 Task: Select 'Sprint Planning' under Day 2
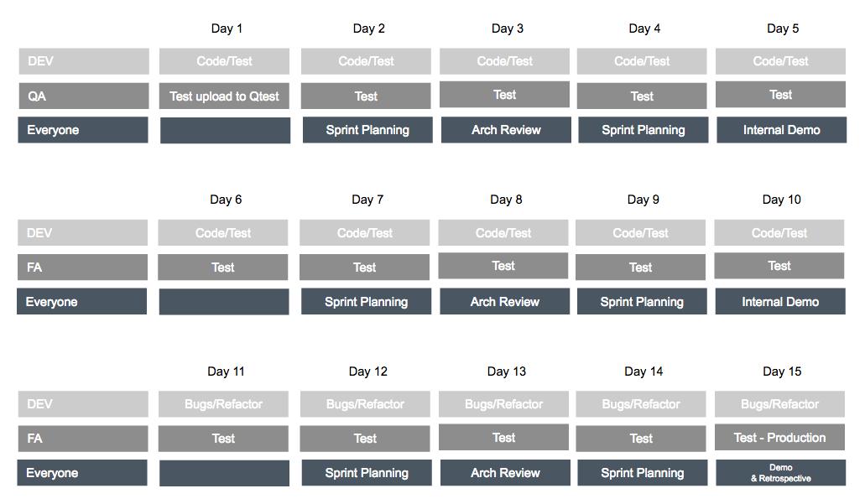[x=367, y=130]
